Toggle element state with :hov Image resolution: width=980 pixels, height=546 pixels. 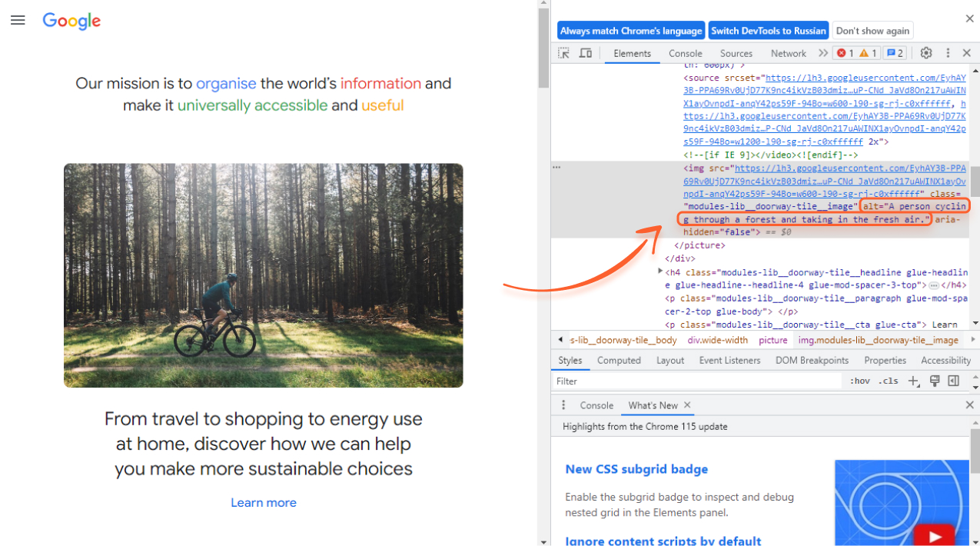coord(860,381)
